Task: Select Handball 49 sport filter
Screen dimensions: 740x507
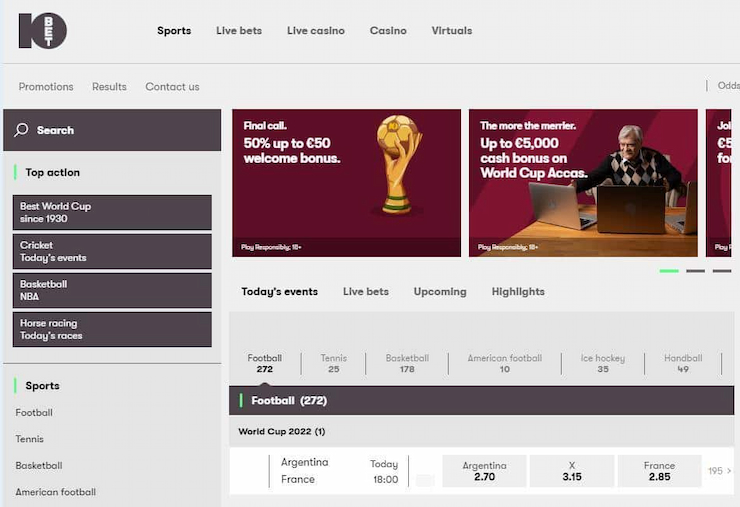Action: 683,363
